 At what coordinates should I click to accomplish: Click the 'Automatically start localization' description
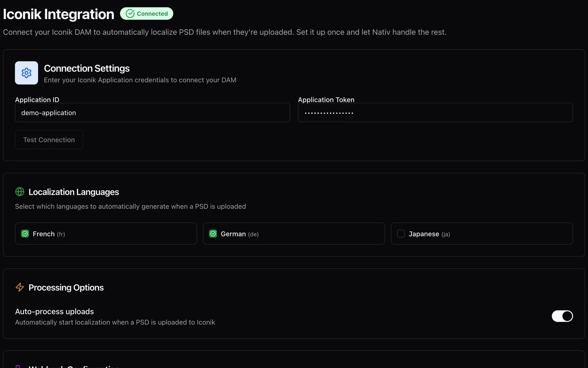point(115,322)
